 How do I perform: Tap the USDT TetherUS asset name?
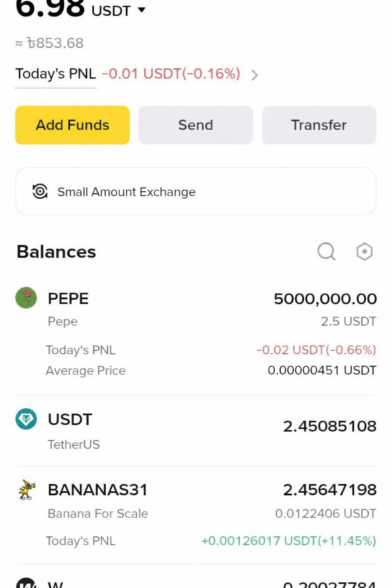coord(70,420)
